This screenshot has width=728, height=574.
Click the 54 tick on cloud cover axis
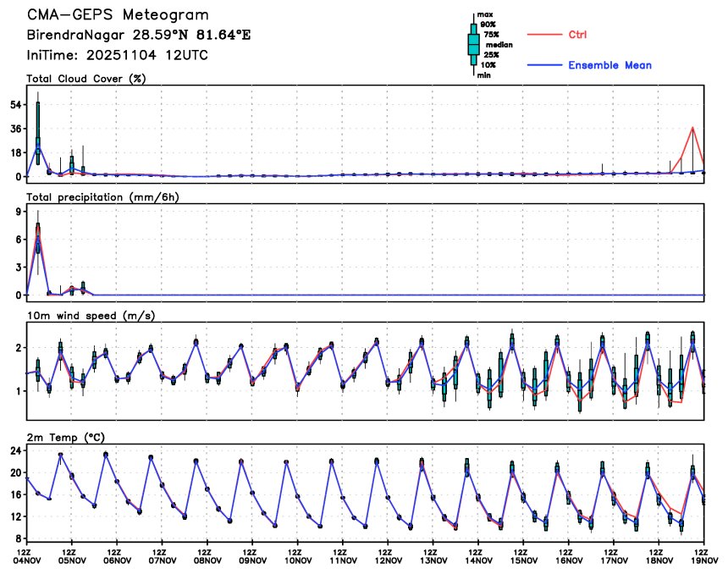(16, 105)
